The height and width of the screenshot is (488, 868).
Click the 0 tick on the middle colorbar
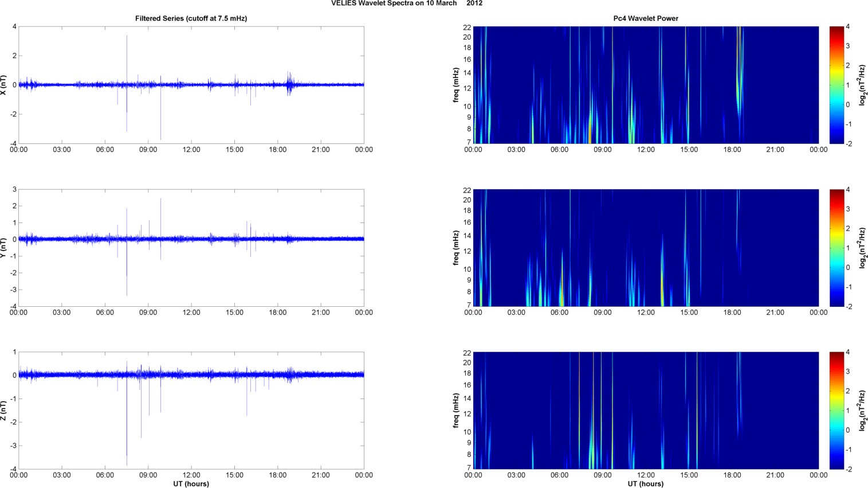848,268
